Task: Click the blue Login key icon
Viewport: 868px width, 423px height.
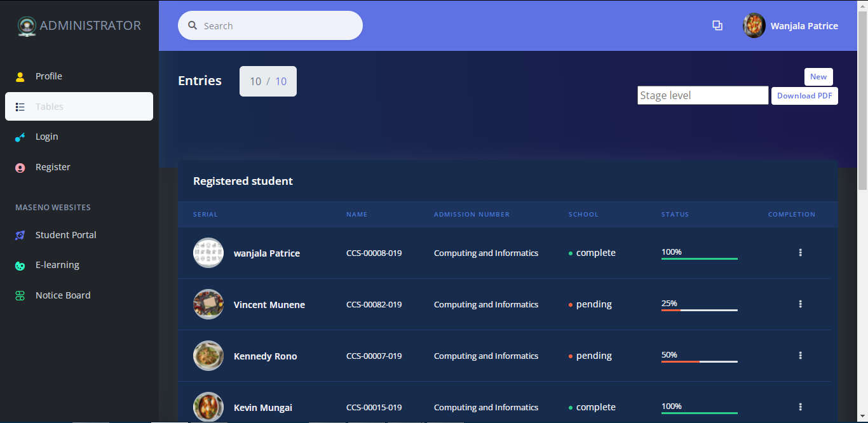Action: [x=20, y=137]
